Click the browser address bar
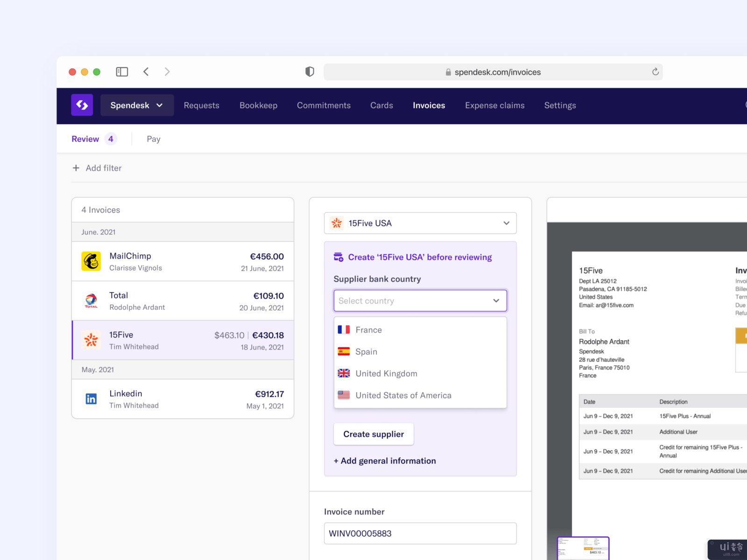 (x=493, y=72)
